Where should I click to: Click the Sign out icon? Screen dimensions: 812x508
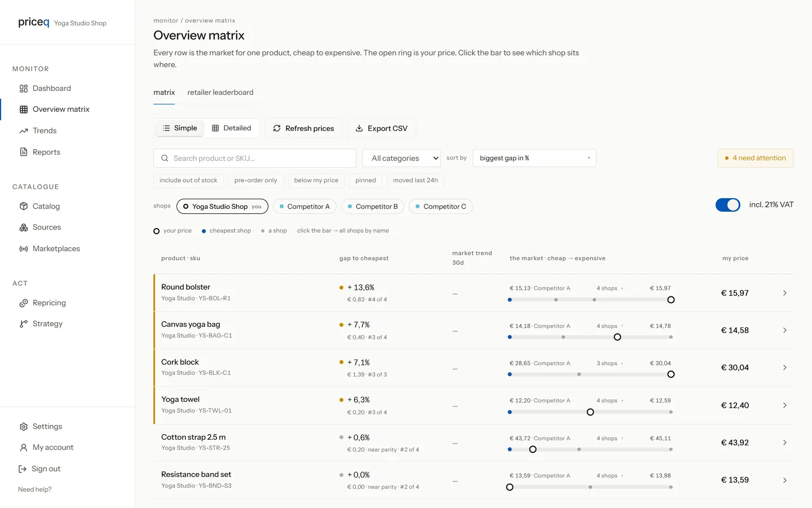pyautogui.click(x=23, y=469)
